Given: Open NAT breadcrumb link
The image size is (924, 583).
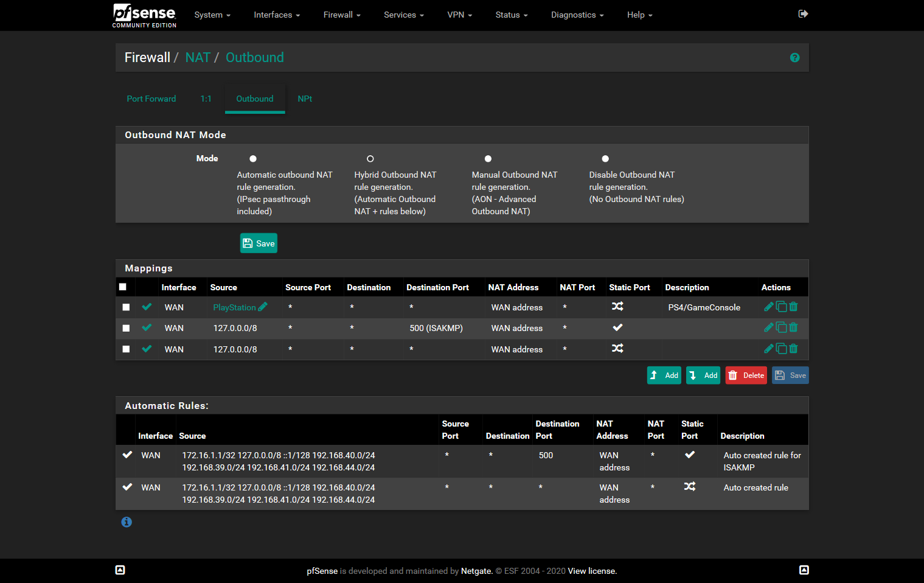Looking at the screenshot, I should tap(198, 58).
